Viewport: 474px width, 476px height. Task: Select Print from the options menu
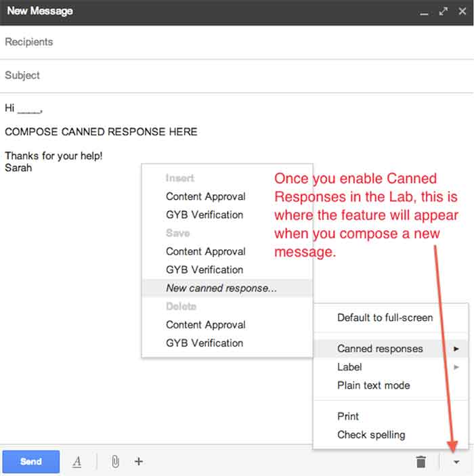pyautogui.click(x=348, y=416)
